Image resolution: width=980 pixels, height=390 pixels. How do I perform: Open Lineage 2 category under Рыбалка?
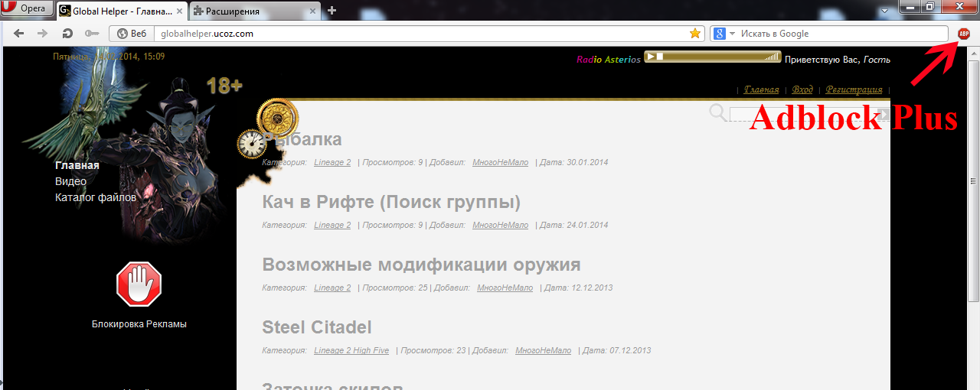tap(332, 162)
